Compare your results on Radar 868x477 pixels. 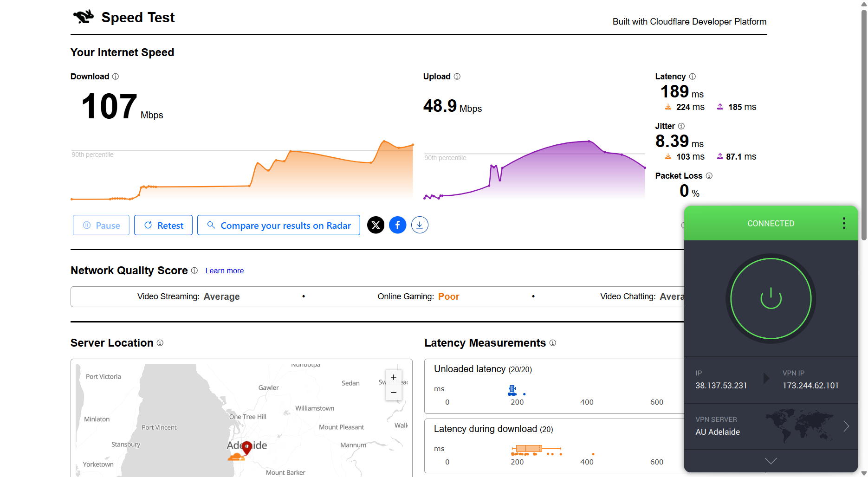pyautogui.click(x=279, y=225)
